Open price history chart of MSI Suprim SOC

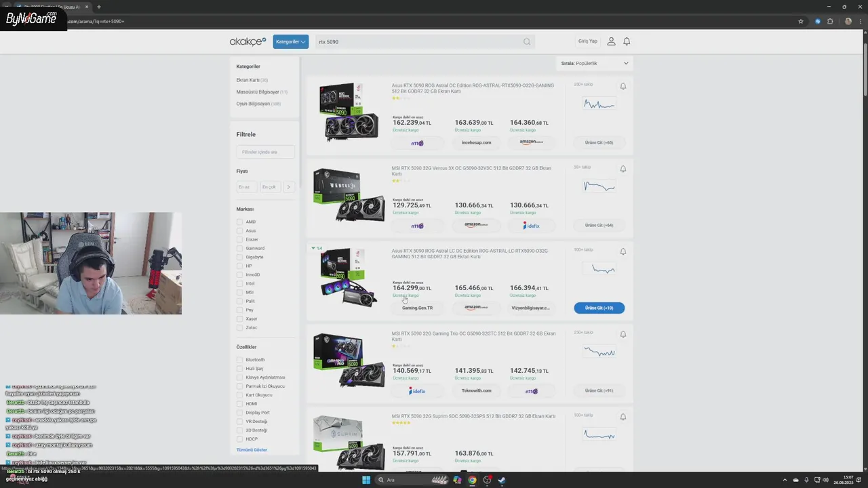(x=599, y=434)
